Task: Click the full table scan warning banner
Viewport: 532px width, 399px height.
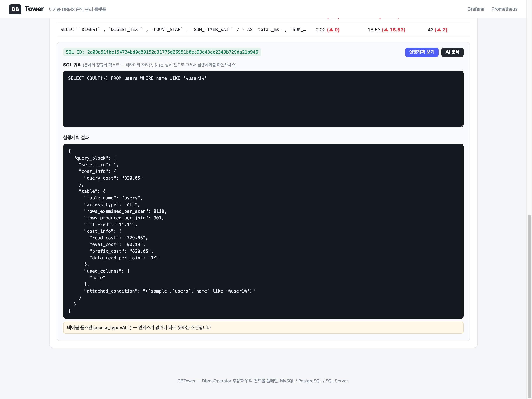Action: tap(263, 328)
